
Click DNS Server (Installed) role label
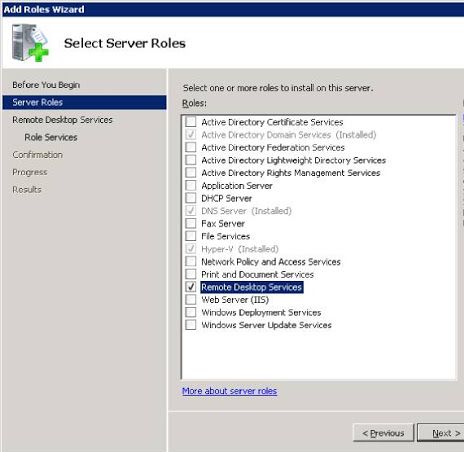[x=246, y=211]
